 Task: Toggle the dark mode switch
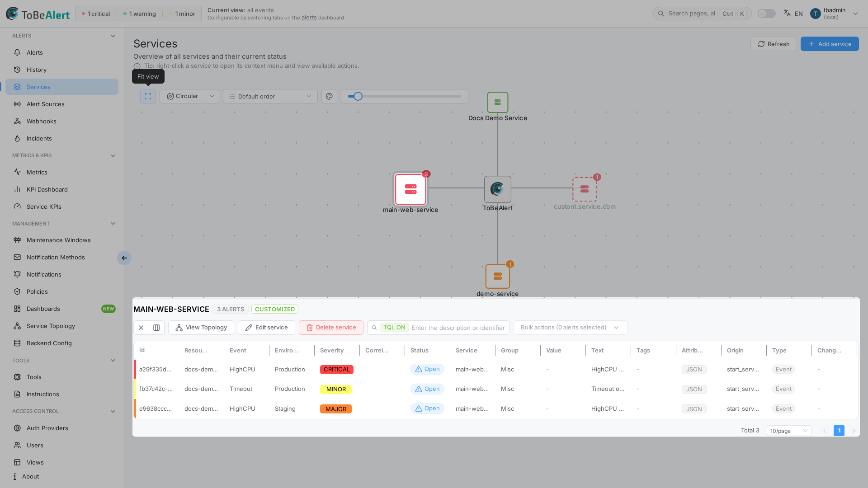tap(766, 14)
